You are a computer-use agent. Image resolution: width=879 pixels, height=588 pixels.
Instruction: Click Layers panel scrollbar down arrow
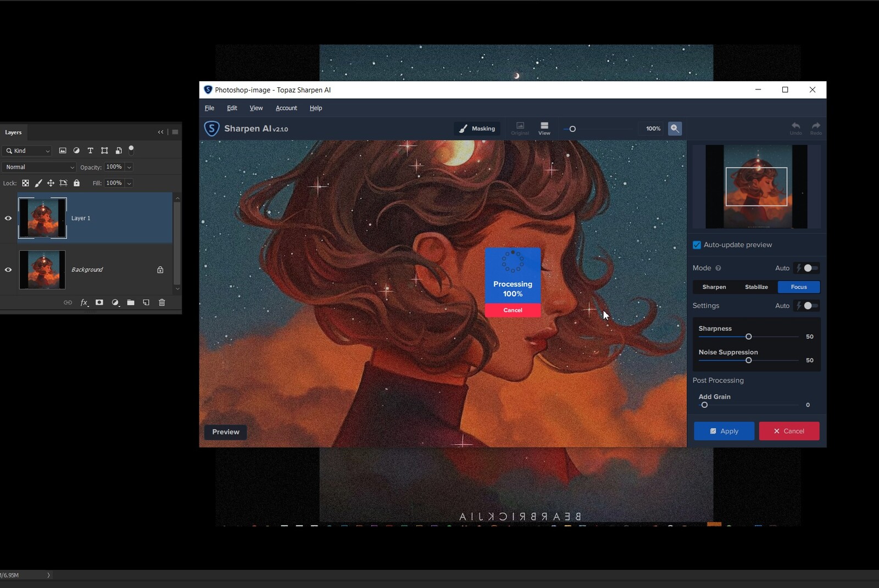[177, 289]
